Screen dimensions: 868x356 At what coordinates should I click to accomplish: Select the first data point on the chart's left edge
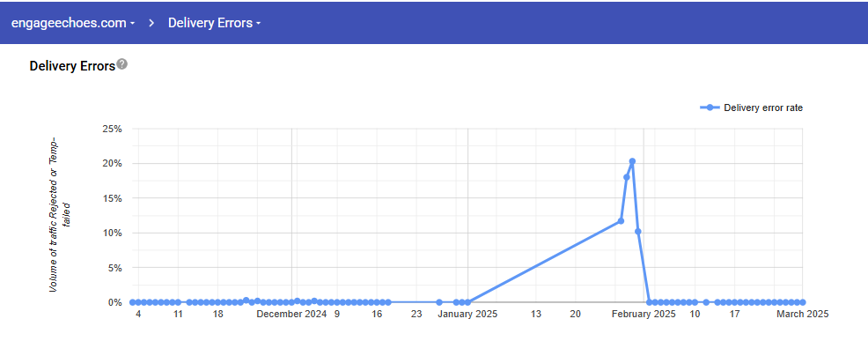132,302
